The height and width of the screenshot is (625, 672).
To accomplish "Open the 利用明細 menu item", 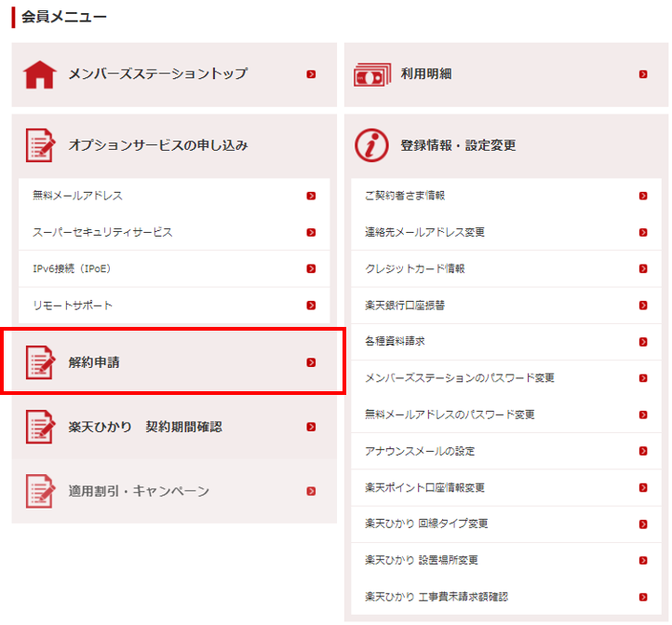I will tap(506, 75).
